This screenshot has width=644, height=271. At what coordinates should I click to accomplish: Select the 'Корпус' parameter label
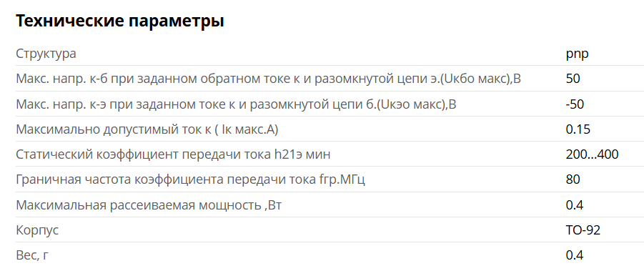(x=37, y=230)
